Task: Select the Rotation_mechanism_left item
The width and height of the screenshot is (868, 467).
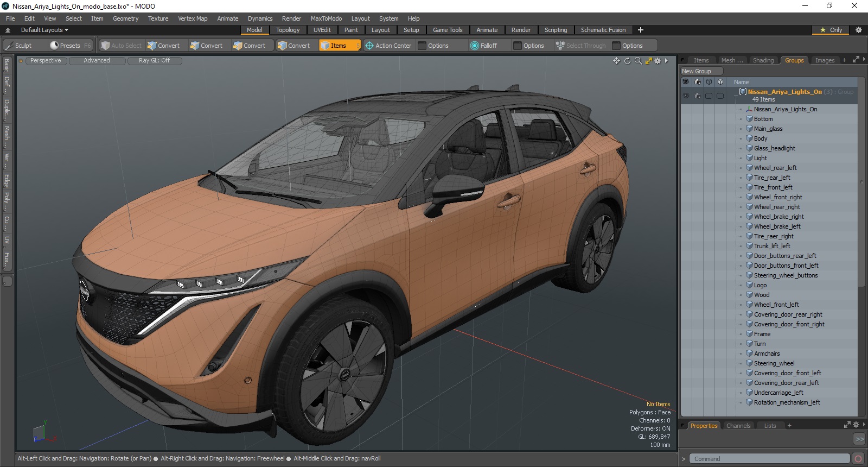Action: pos(787,402)
